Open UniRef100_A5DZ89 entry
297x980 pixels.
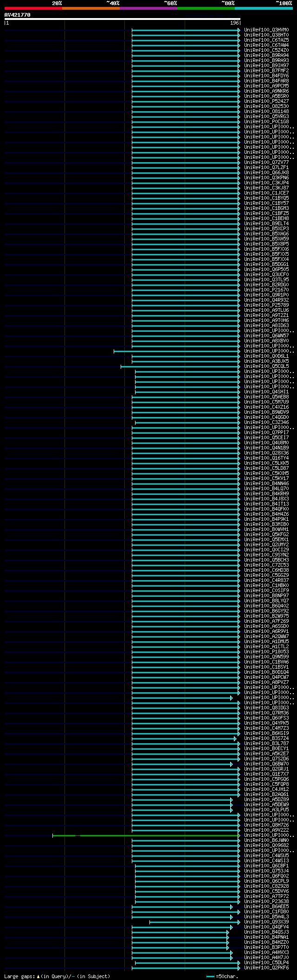[266, 800]
